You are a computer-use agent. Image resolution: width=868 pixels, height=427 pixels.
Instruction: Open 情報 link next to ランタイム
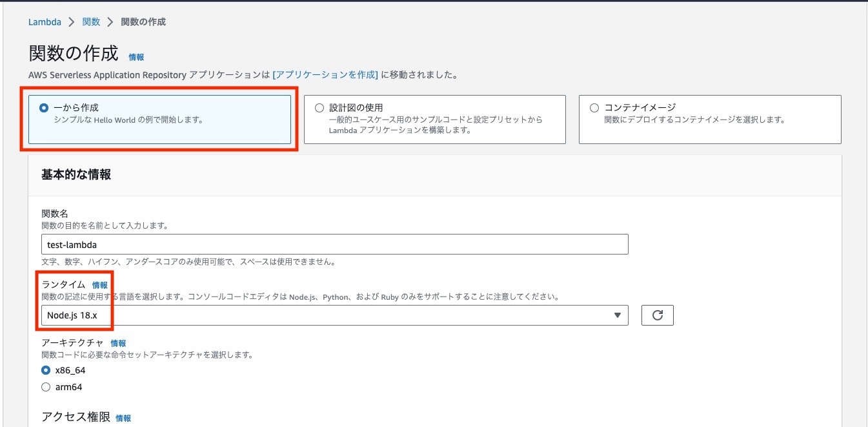pyautogui.click(x=100, y=285)
